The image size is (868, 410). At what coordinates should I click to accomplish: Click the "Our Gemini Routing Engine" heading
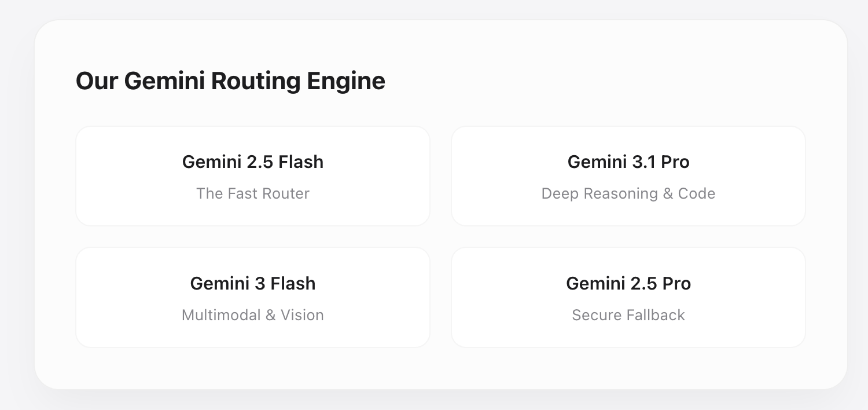coord(230,81)
